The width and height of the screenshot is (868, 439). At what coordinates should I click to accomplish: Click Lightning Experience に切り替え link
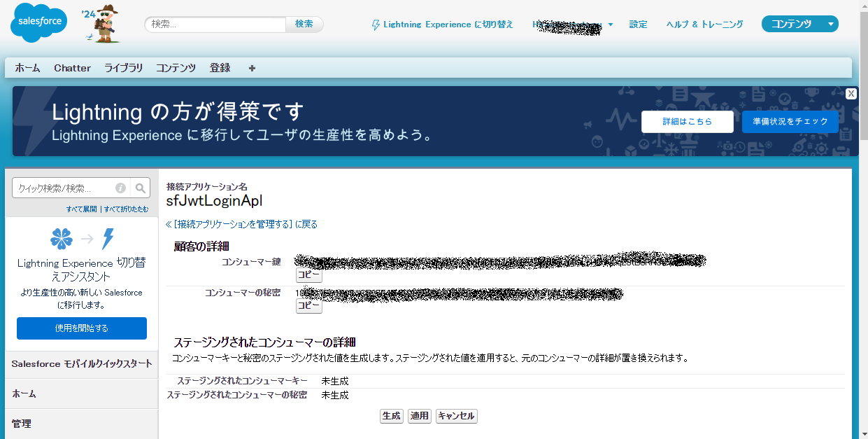448,25
